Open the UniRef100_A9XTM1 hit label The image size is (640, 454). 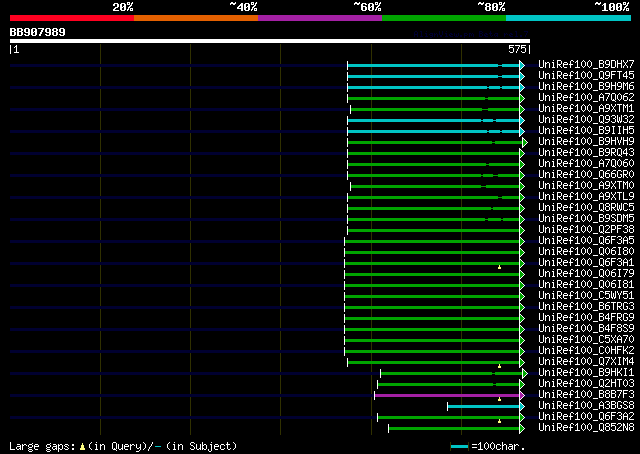(586, 108)
